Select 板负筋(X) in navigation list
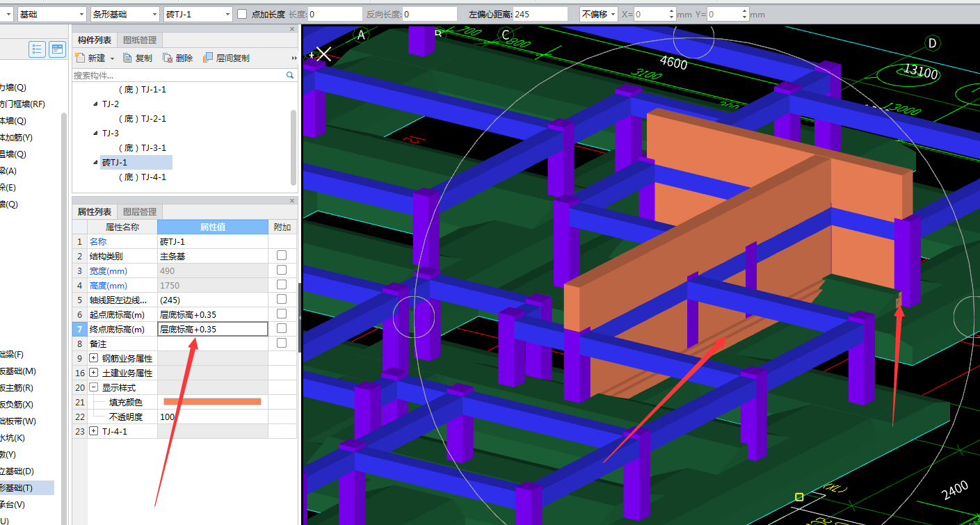Viewport: 980px width, 525px height. click(x=16, y=405)
